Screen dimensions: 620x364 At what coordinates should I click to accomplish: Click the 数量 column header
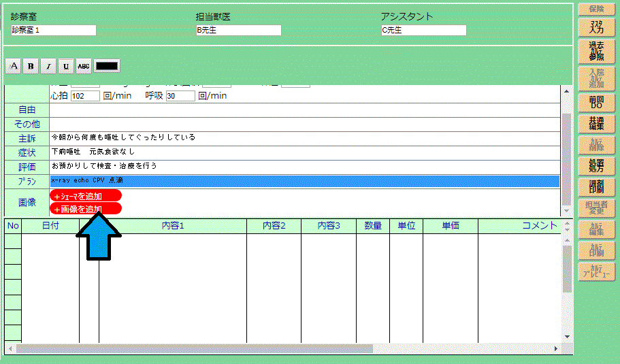[373, 226]
